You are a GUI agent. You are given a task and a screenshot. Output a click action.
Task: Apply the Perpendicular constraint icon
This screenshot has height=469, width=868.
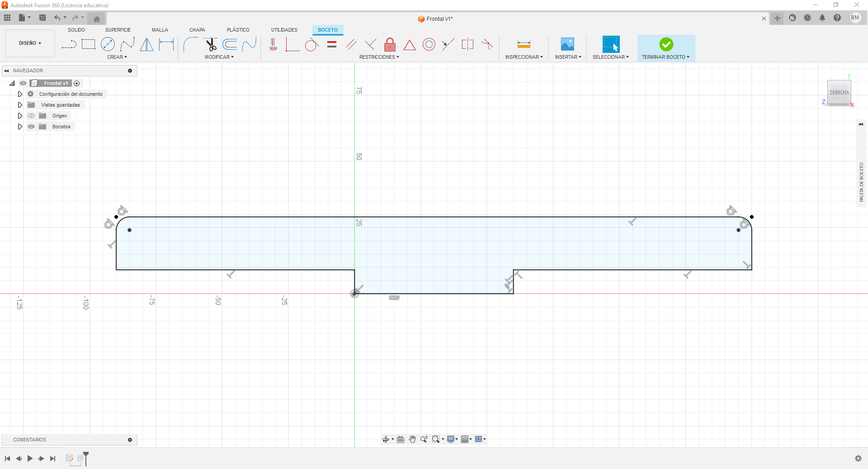pyautogui.click(x=370, y=44)
